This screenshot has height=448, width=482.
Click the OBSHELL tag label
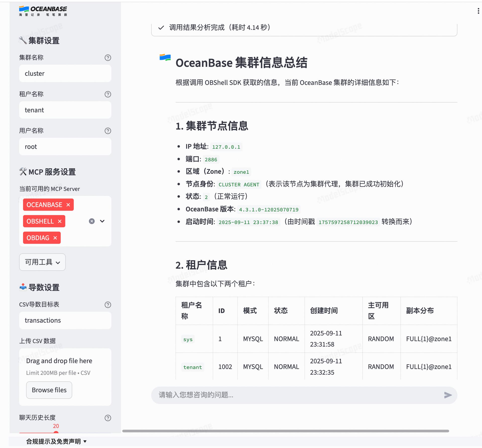pyautogui.click(x=40, y=221)
